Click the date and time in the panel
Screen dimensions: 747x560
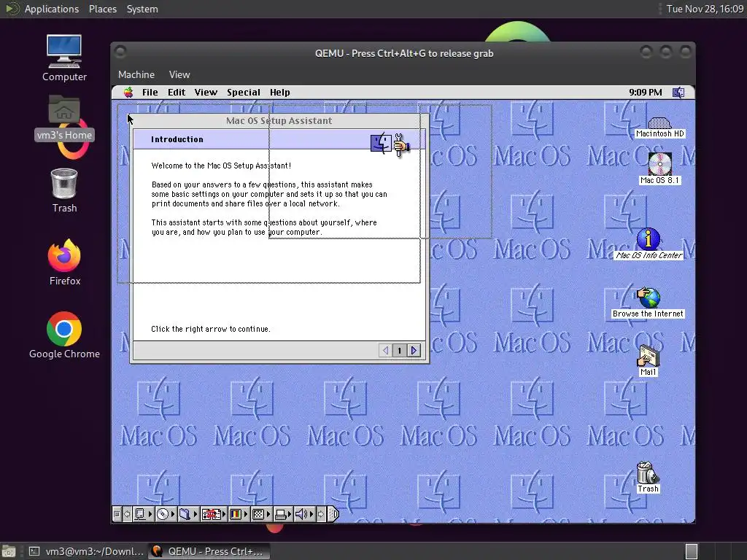[x=705, y=9]
